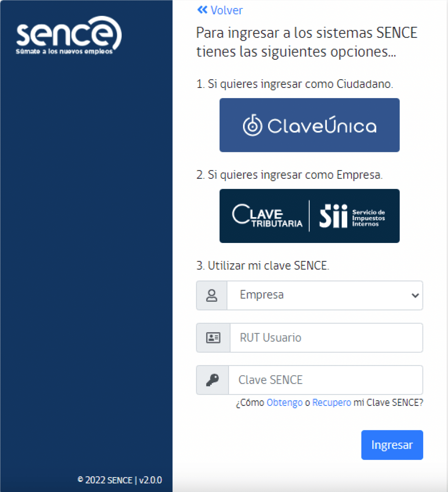This screenshot has width=448, height=492.
Task: Click the ClaveÚnica fingerprint logo icon
Action: tap(253, 125)
